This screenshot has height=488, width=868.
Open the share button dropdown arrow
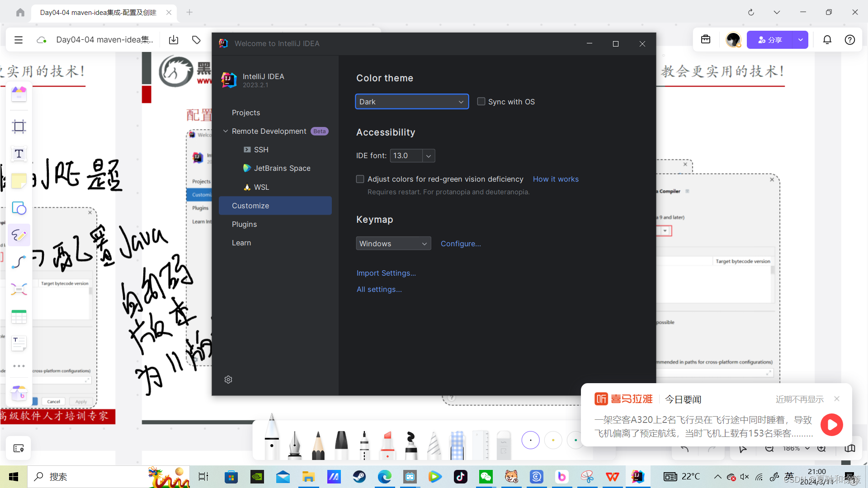pyautogui.click(x=801, y=40)
